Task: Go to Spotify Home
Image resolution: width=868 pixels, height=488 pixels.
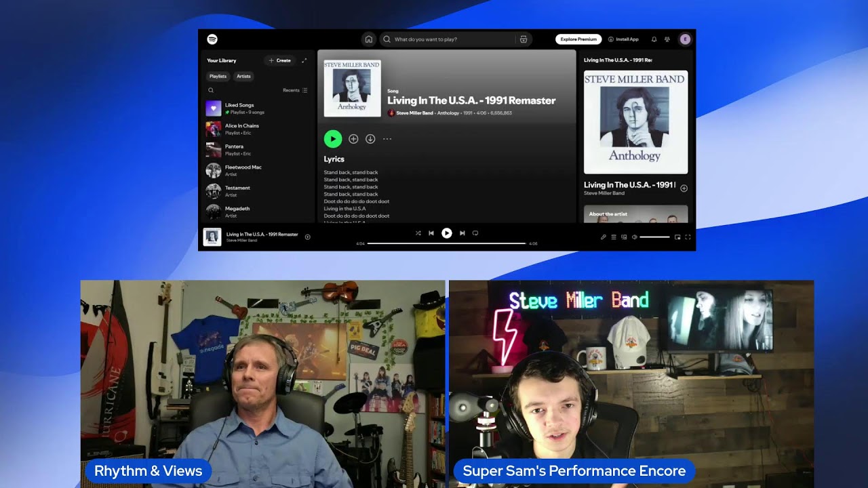Action: pos(368,39)
